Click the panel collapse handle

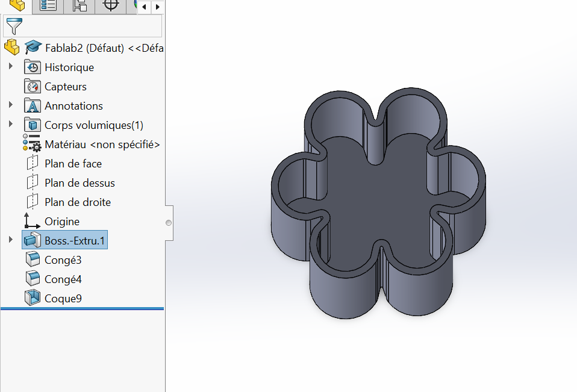169,223
